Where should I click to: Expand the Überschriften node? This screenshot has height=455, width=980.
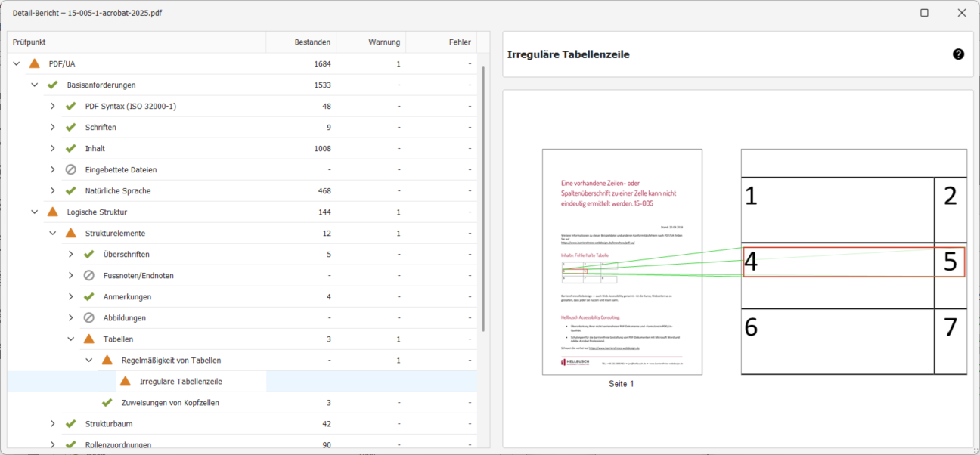[71, 255]
